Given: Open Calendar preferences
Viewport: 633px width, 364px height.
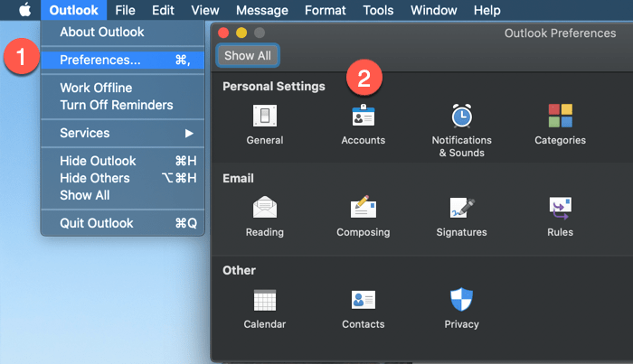Looking at the screenshot, I should (265, 301).
